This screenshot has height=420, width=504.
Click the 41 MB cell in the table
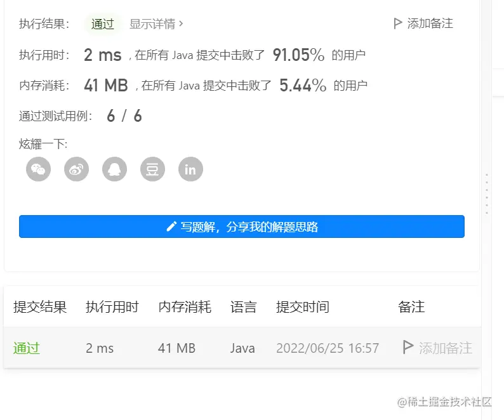point(177,348)
